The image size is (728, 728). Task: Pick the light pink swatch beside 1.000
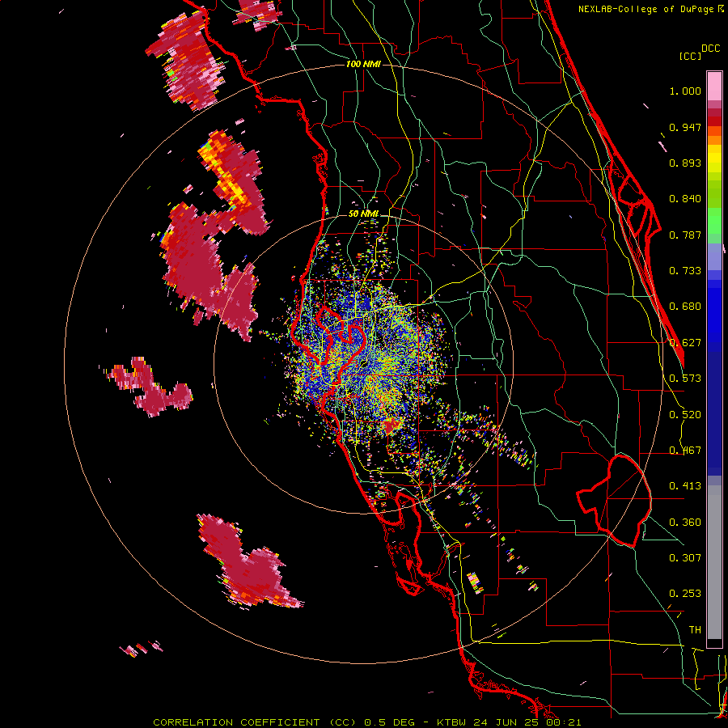[714, 86]
